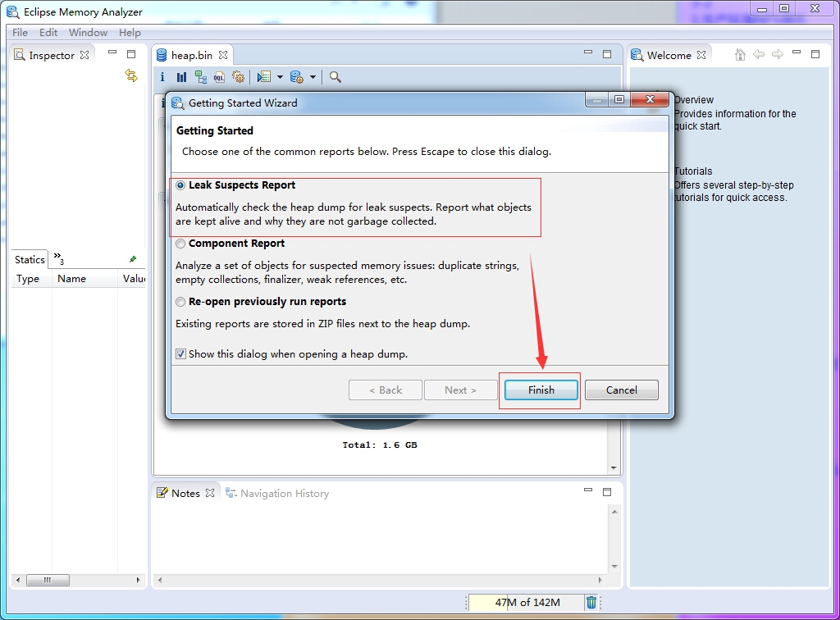
Task: Click Inspector scrollbar right arrow
Action: tap(138, 580)
